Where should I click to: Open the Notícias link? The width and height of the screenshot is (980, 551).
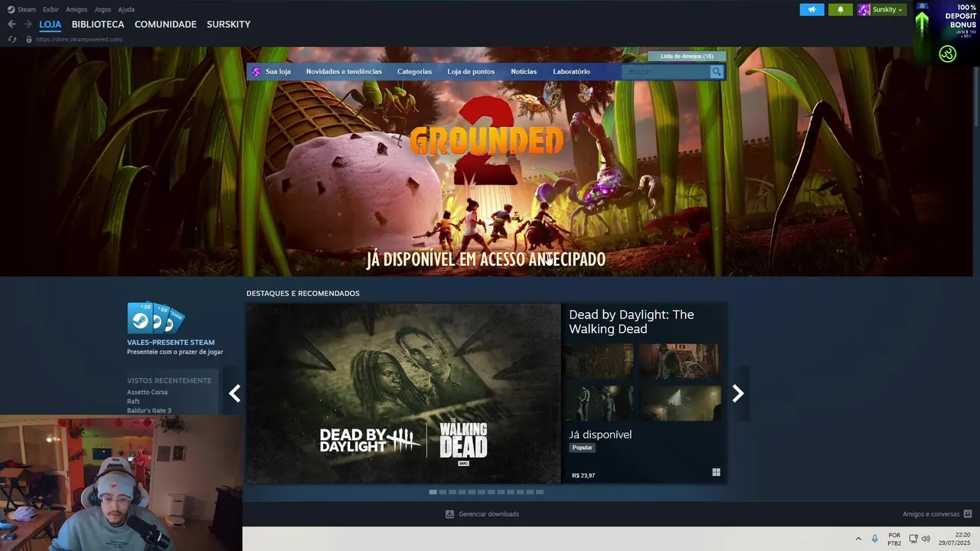point(524,71)
